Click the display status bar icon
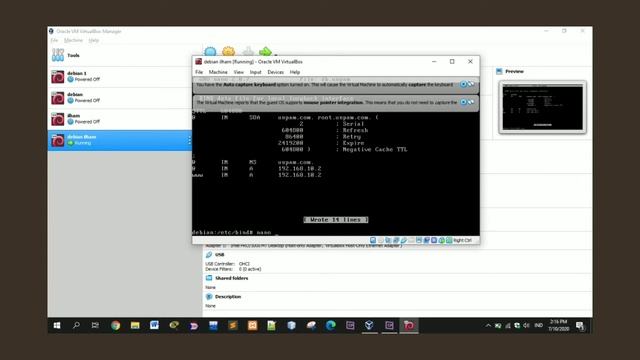Screen dimensions: 640x360 419,240
